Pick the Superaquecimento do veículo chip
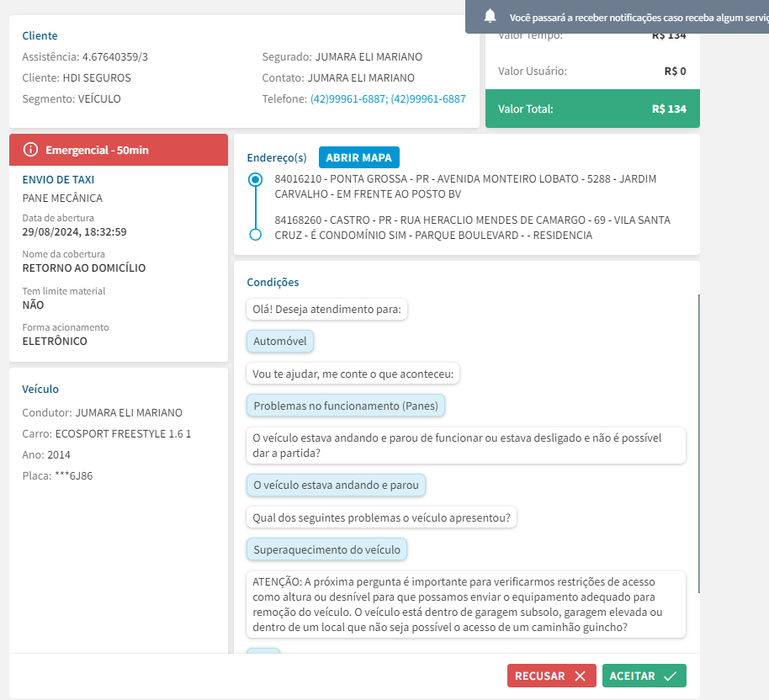Screen dimensions: 769x700 [x=328, y=550]
